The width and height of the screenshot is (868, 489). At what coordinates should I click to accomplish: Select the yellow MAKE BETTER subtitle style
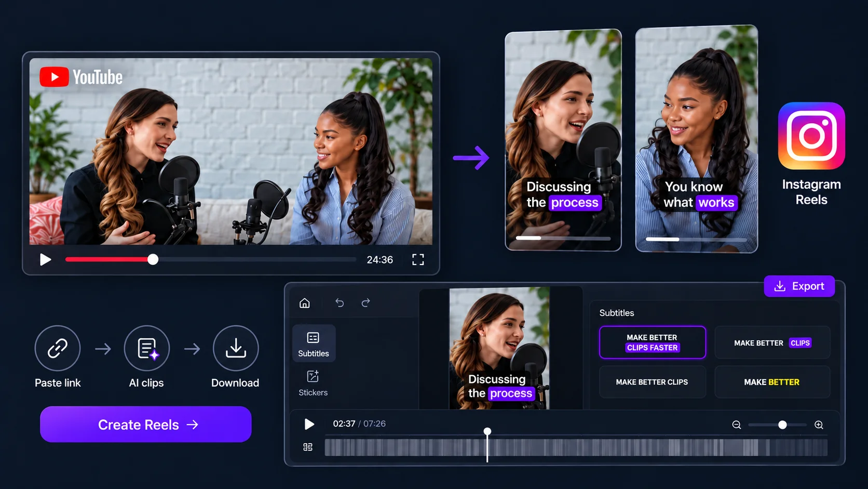(772, 382)
